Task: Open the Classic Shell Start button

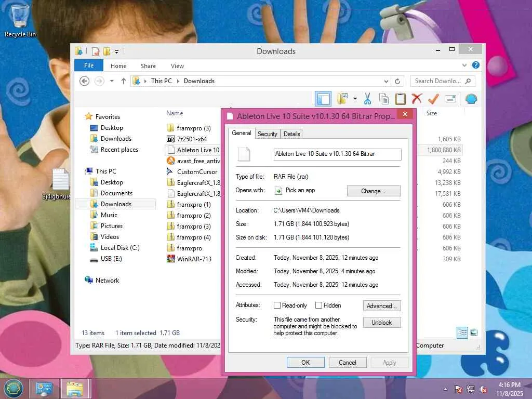Action: [13, 389]
